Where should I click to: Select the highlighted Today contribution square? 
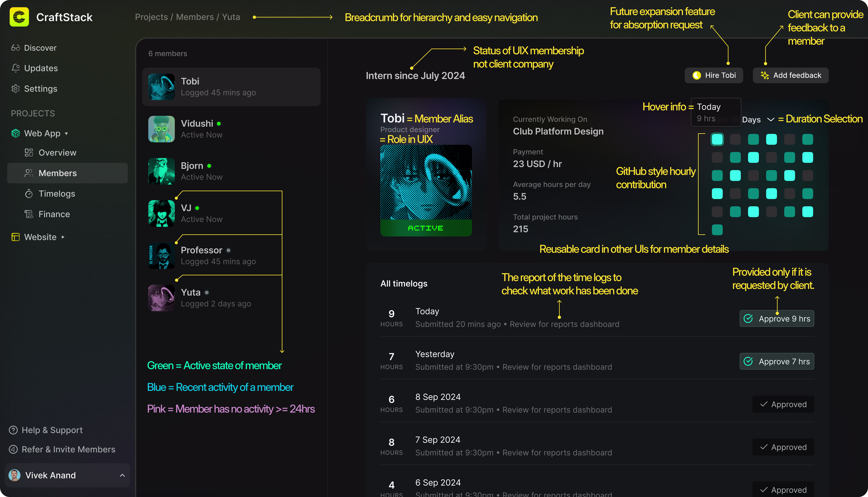717,139
